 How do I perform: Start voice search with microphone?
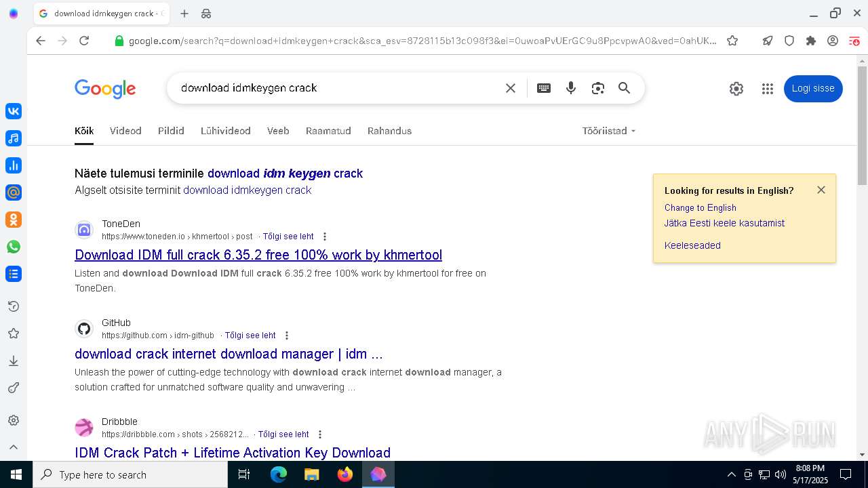[571, 88]
